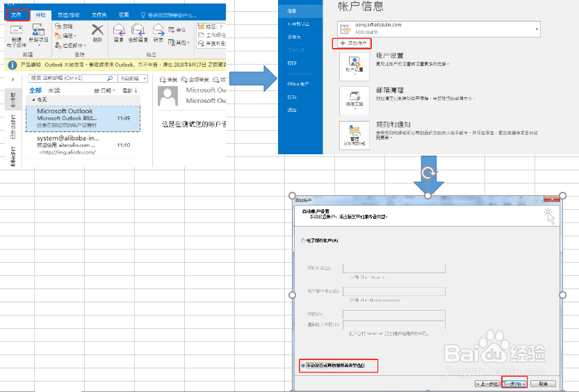
Task: Click the rotate handle above the dialog image
Action: coord(428,173)
